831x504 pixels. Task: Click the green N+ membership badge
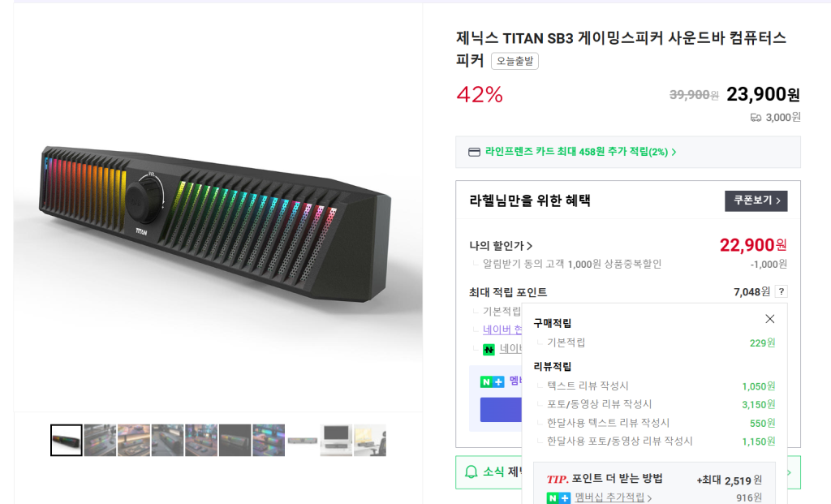click(x=493, y=381)
